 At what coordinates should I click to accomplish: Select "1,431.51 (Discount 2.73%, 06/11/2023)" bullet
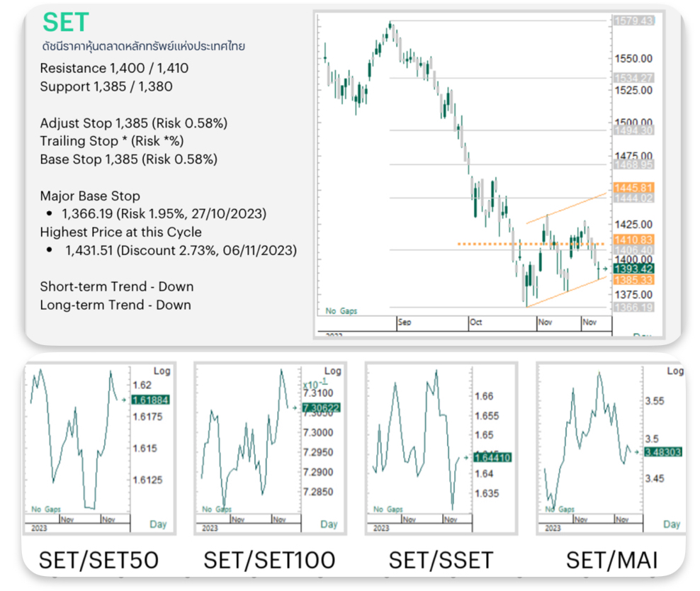181,250
